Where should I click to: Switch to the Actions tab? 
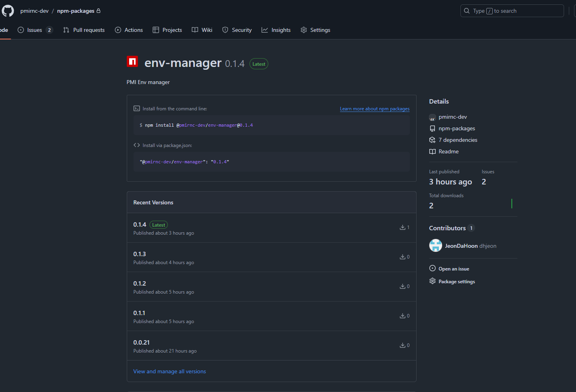coord(129,30)
